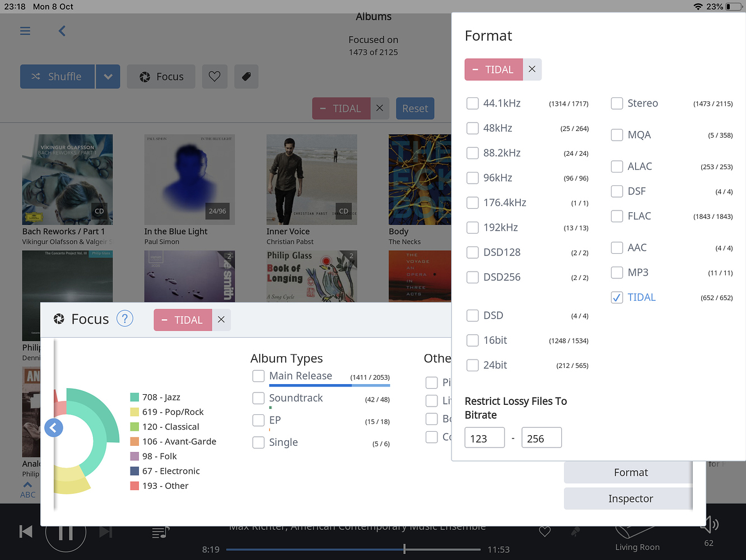This screenshot has height=560, width=746.
Task: Click the Shuffle button
Action: (57, 77)
